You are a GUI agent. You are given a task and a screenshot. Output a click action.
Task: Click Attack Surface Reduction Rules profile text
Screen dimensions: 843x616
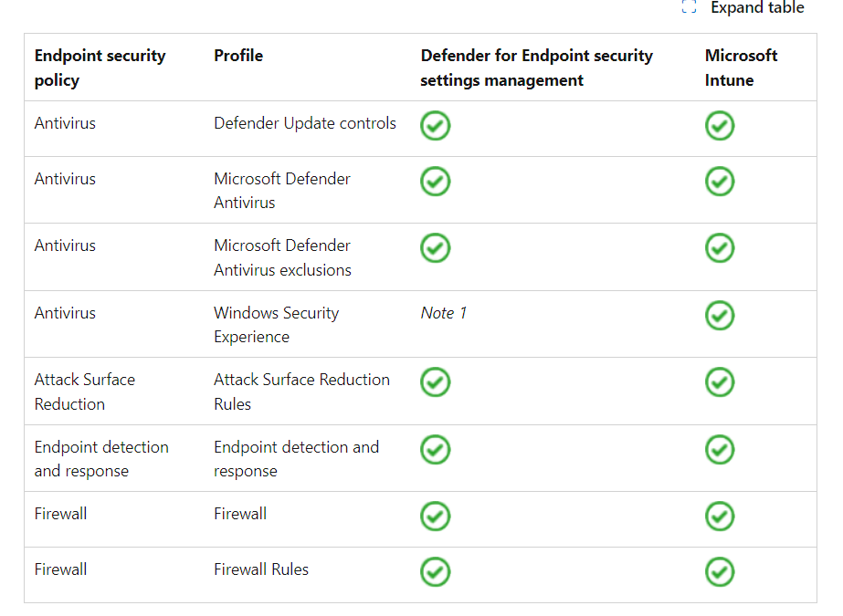301,392
